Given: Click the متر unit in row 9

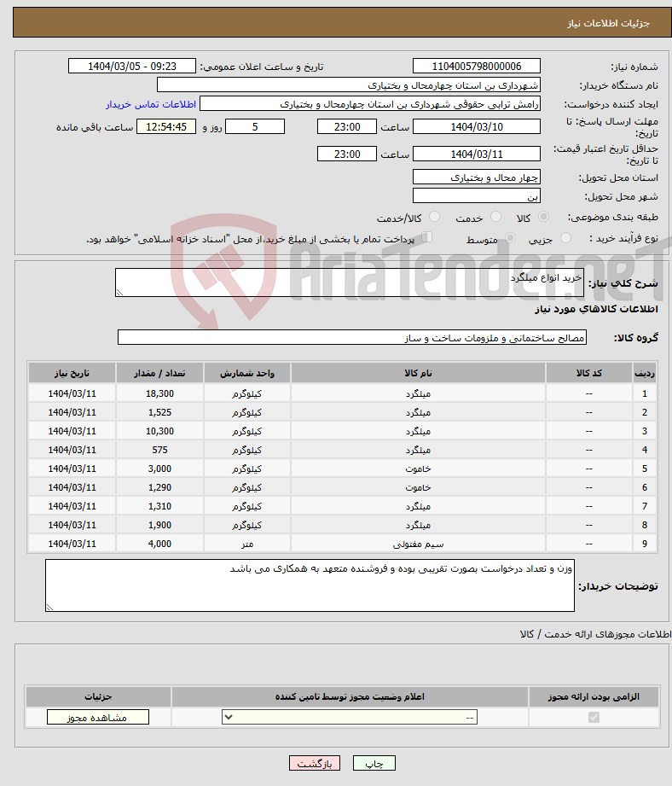Looking at the screenshot, I should coord(246,544).
